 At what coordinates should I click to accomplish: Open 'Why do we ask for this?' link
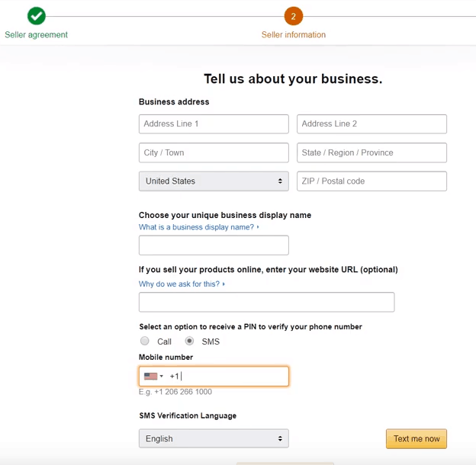(180, 284)
